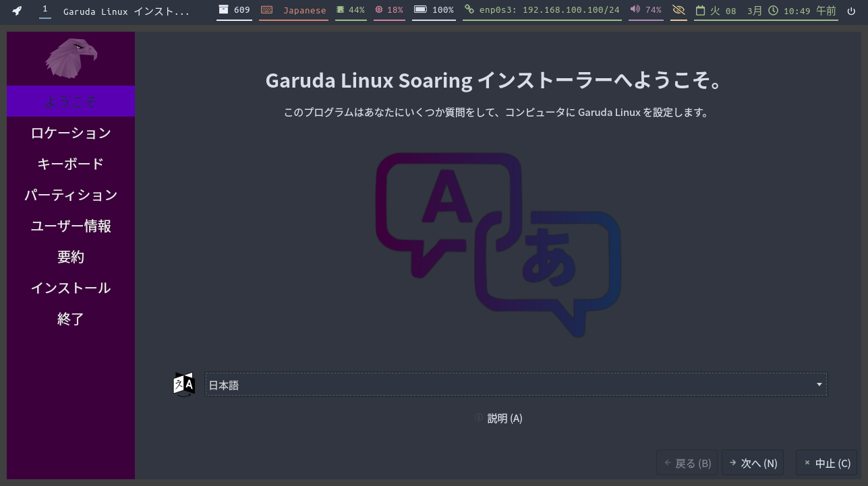Click the 74% volume indicator
Image resolution: width=868 pixels, height=486 pixels.
click(x=645, y=10)
